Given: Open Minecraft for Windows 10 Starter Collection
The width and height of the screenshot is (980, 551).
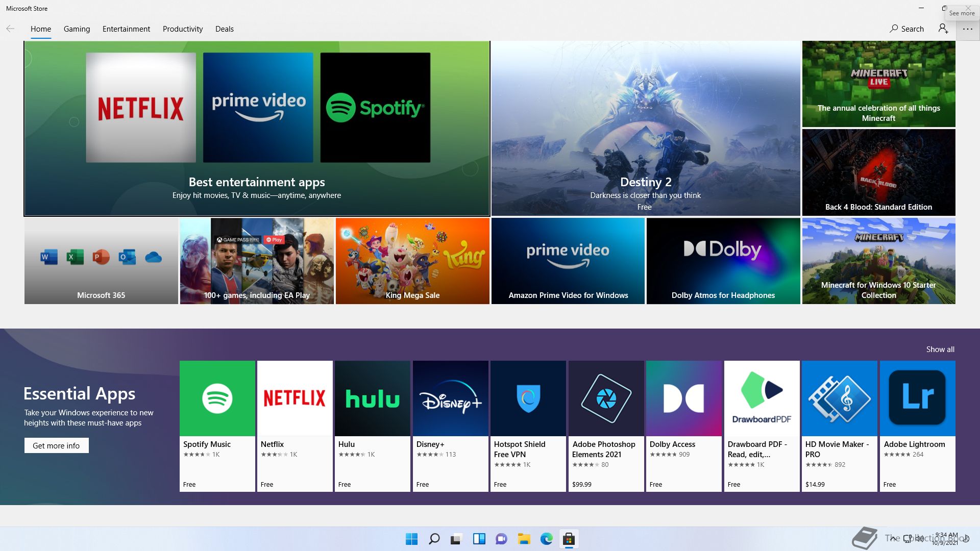Looking at the screenshot, I should (878, 261).
